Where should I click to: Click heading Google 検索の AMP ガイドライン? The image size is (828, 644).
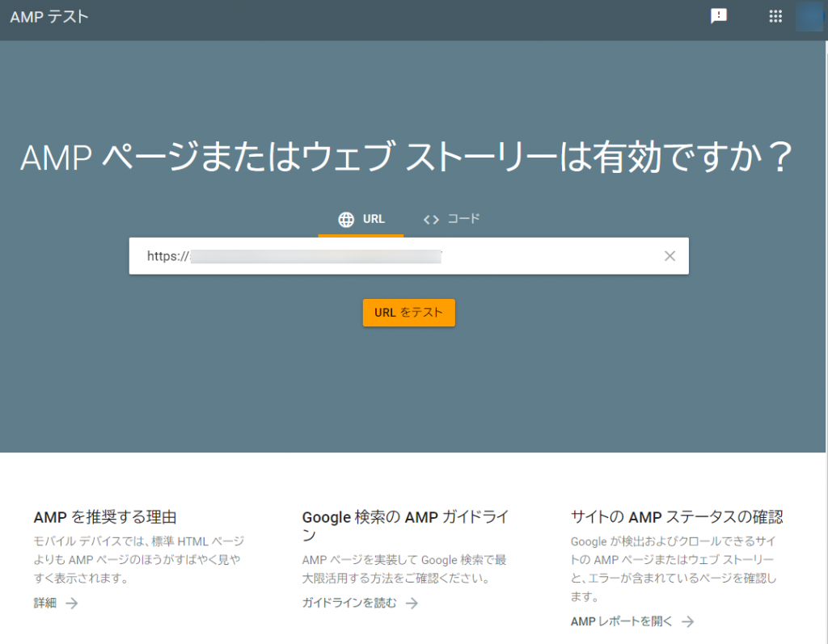406,526
